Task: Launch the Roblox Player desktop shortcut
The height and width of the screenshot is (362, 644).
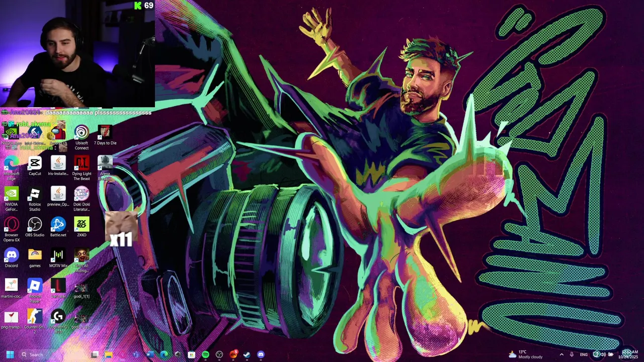Action: point(35,291)
